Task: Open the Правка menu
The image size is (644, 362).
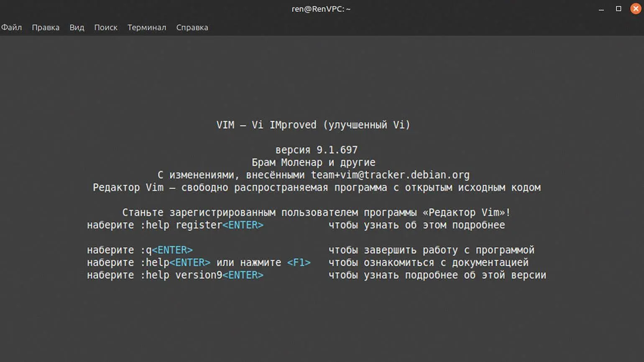Action: pyautogui.click(x=46, y=28)
